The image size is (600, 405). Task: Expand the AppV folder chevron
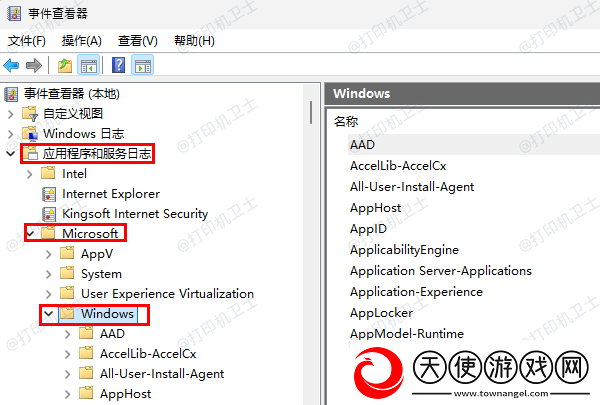pyautogui.click(x=49, y=254)
